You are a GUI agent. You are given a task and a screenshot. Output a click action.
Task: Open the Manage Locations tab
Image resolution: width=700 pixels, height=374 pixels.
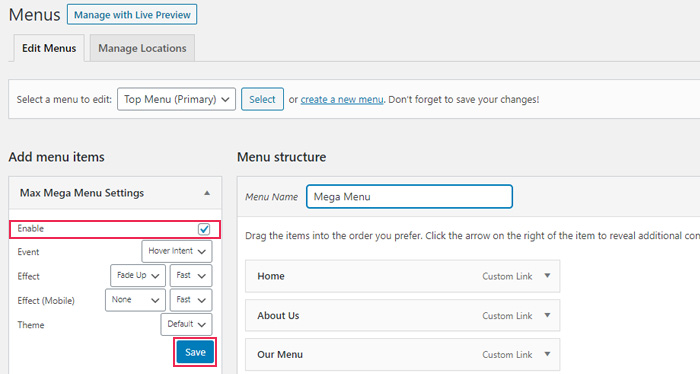(x=142, y=48)
